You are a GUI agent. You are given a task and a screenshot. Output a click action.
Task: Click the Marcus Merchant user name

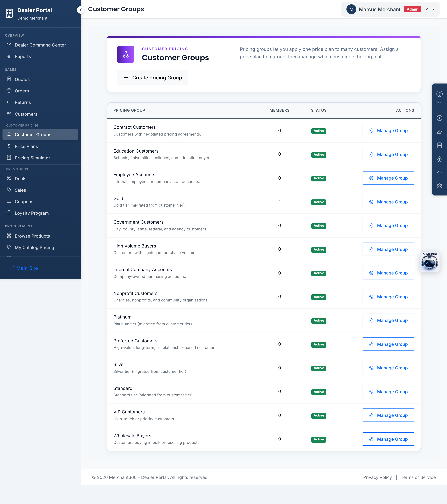click(380, 9)
